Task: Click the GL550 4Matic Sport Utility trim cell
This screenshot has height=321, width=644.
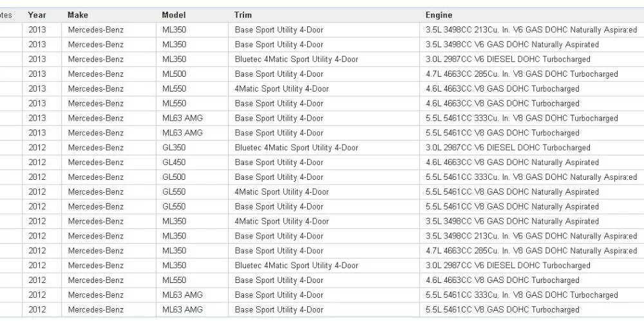Action: (x=324, y=192)
